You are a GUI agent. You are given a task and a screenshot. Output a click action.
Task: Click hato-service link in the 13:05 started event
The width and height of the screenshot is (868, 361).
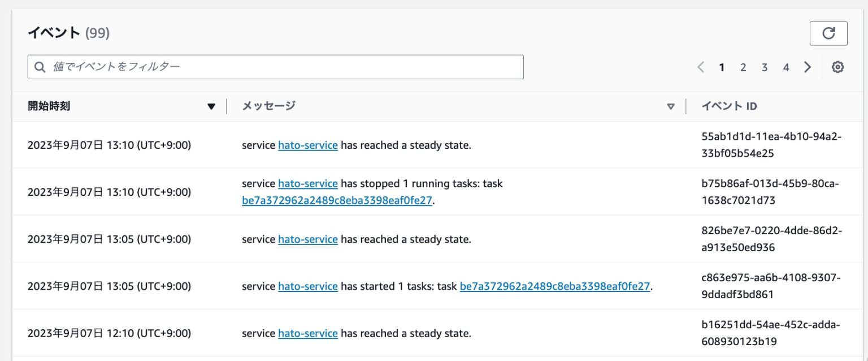point(308,286)
